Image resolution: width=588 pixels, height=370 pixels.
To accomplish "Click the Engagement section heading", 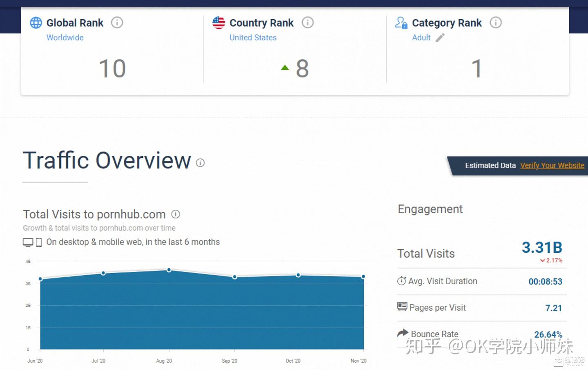I will pos(430,209).
